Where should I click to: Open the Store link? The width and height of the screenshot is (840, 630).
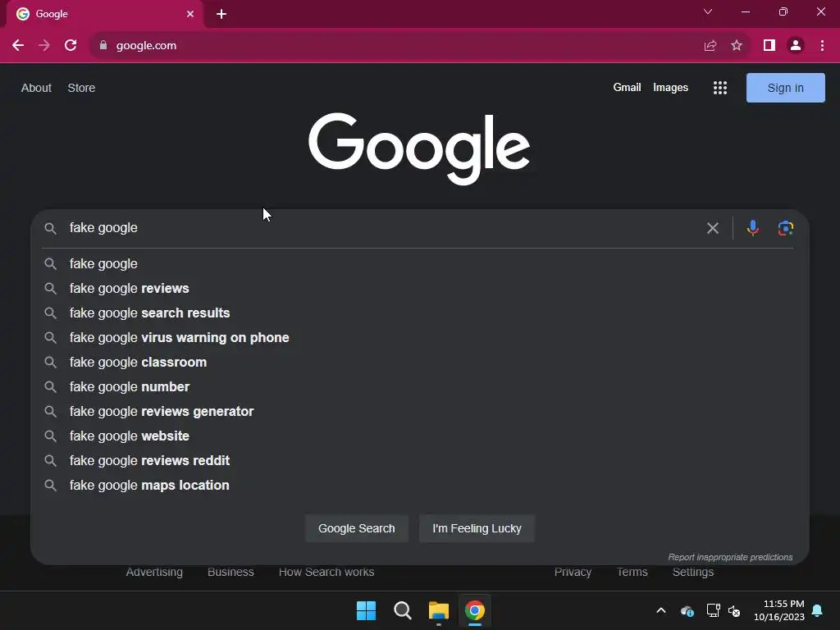click(x=81, y=88)
